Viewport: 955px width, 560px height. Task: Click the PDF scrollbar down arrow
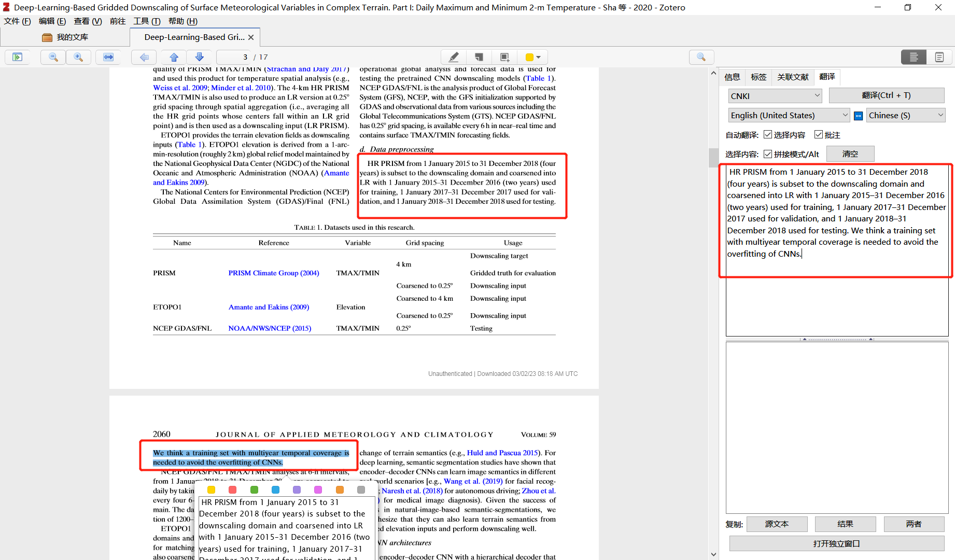tap(714, 554)
